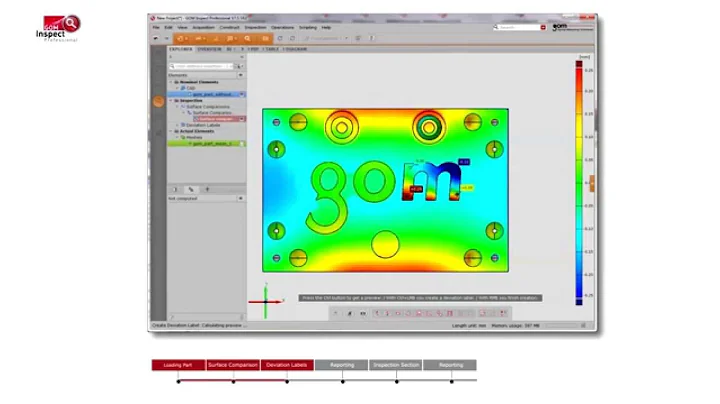Open the Not computed dropdown
The image size is (720, 404).
(x=240, y=198)
